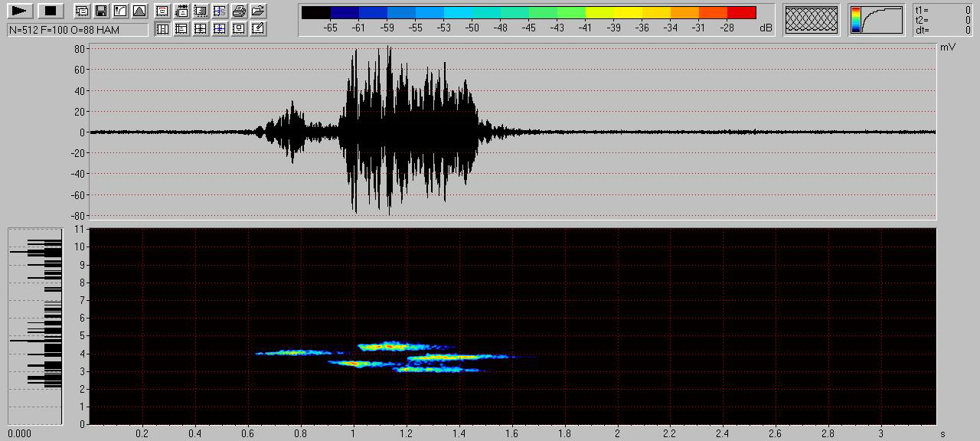Click the dotted selection rectangle icon
This screenshot has width=980, height=441.
click(x=201, y=11)
